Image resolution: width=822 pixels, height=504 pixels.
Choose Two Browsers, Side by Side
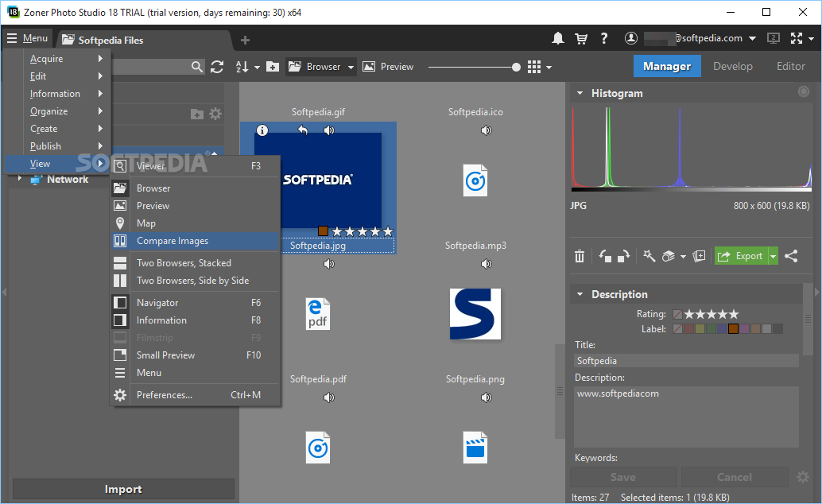[196, 280]
